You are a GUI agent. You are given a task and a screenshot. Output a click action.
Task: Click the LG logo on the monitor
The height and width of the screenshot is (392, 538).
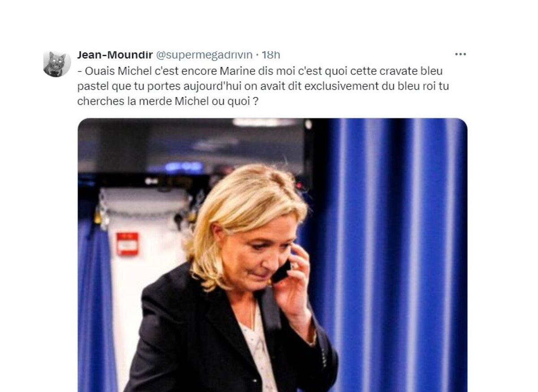(151, 181)
